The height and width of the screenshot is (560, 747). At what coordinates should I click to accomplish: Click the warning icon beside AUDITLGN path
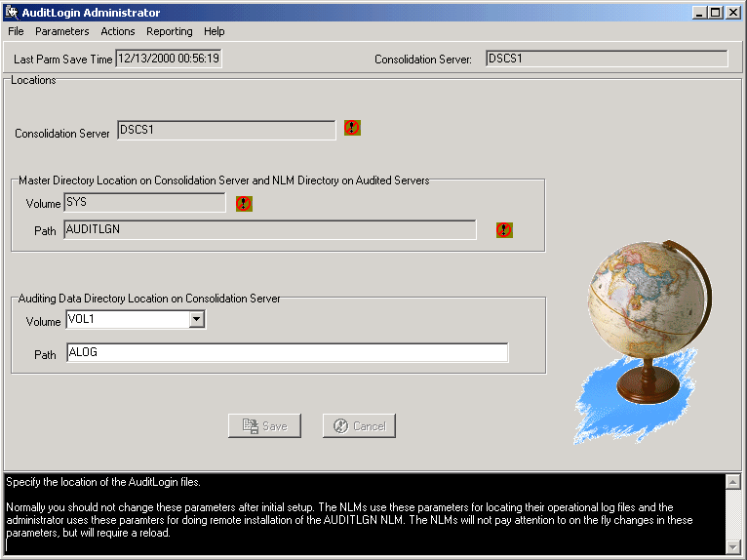504,229
